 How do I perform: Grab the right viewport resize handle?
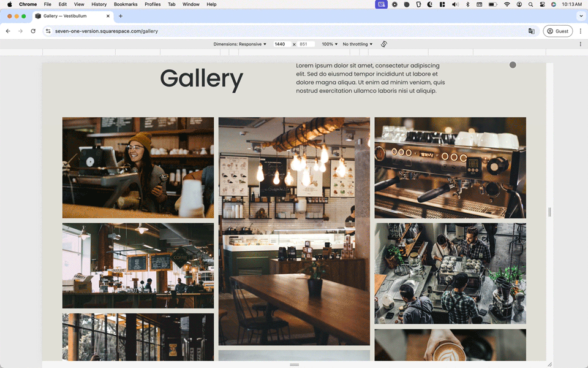click(550, 212)
